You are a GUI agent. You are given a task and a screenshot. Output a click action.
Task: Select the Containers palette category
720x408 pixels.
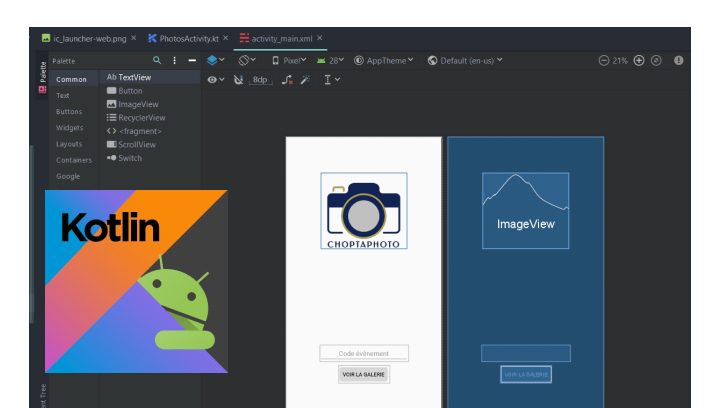pos(74,160)
